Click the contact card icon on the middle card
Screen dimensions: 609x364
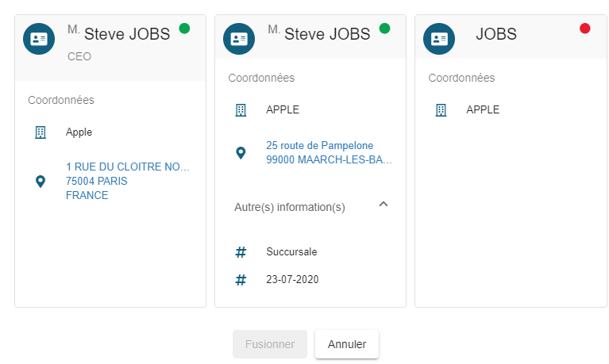[239, 39]
